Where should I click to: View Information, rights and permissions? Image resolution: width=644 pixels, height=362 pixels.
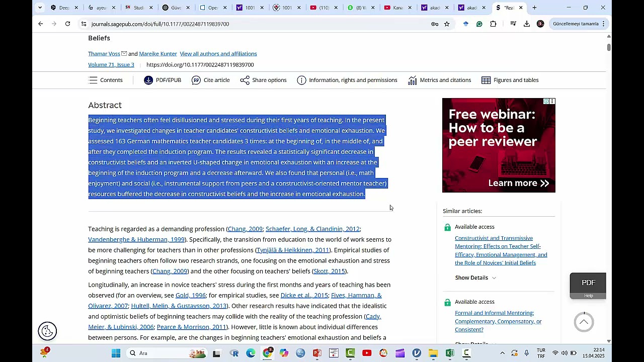(x=347, y=80)
